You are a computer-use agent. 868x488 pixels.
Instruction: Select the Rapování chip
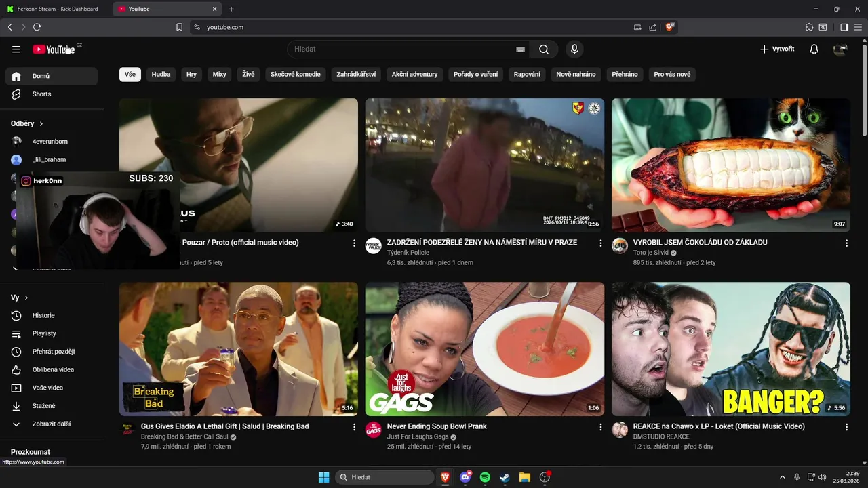pyautogui.click(x=527, y=74)
